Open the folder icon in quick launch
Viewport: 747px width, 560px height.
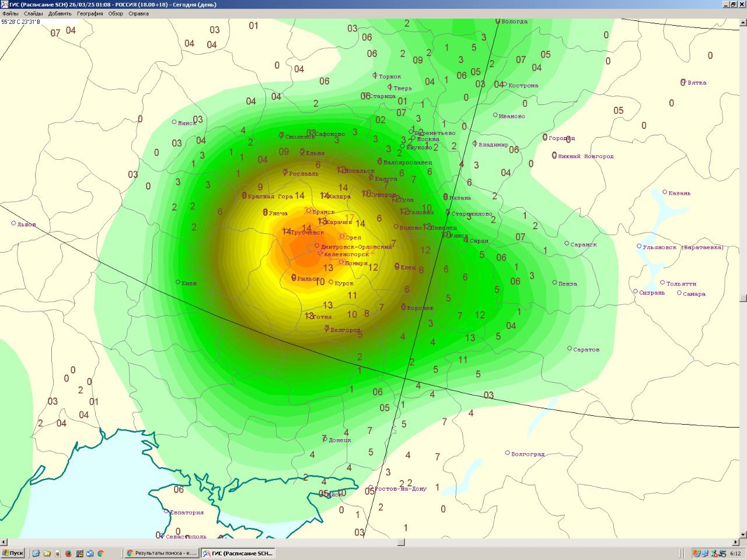coord(47,553)
